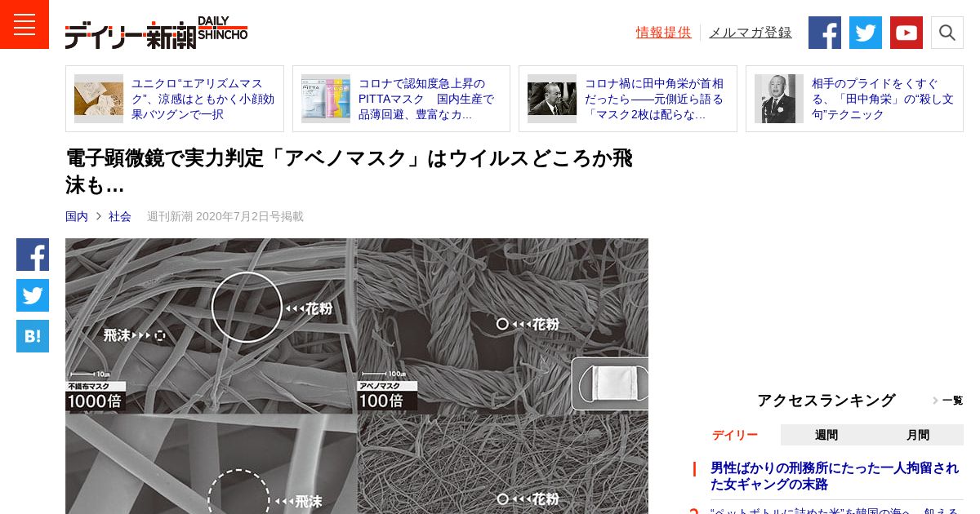The image size is (980, 514).
Task: Bookmark article with Hatena B! button
Action: click(x=33, y=336)
